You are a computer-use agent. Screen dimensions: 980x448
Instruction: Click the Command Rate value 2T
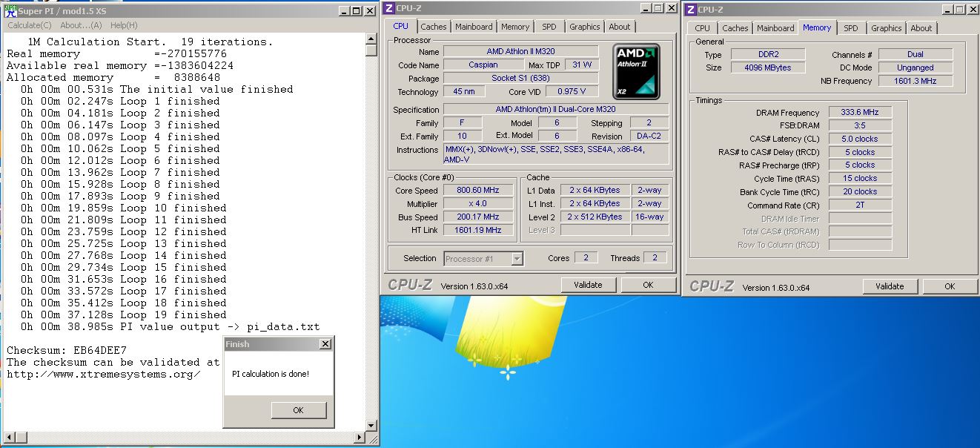[860, 205]
